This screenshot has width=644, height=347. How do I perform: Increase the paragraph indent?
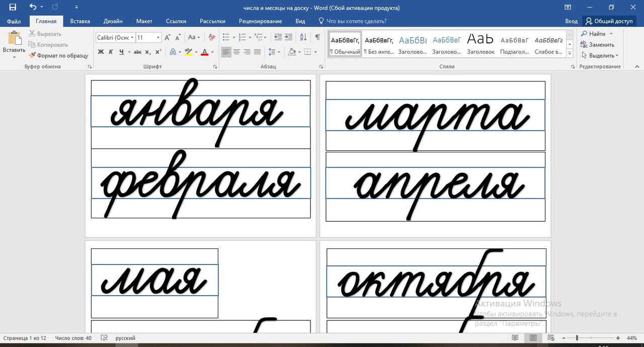[x=288, y=37]
